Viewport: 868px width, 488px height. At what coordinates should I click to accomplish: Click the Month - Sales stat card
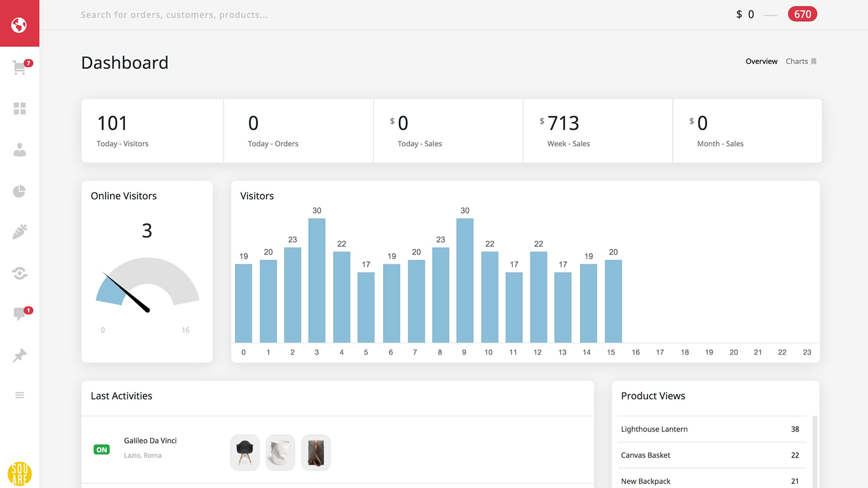point(748,131)
